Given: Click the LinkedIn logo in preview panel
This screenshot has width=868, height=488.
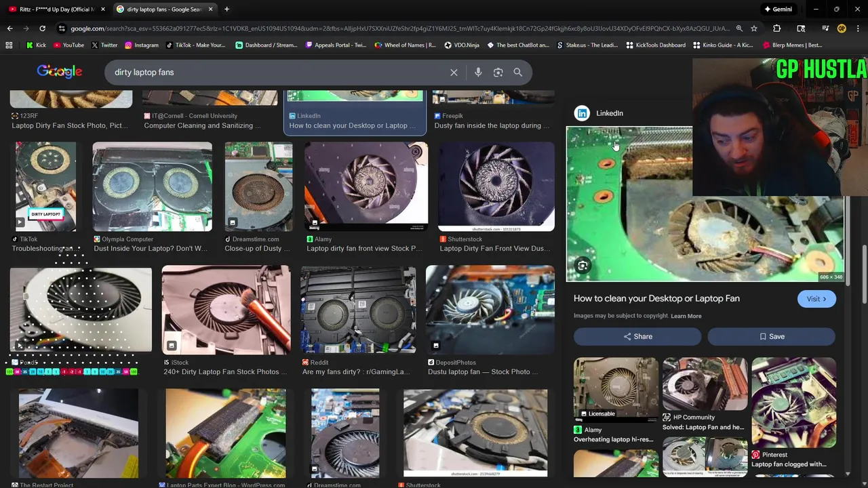Looking at the screenshot, I should [582, 113].
